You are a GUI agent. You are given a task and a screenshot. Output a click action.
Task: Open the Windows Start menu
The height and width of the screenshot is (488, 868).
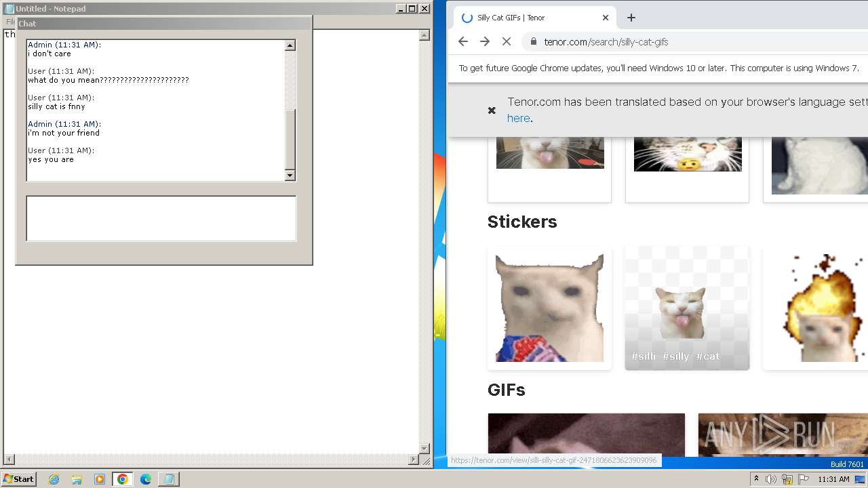(18, 479)
